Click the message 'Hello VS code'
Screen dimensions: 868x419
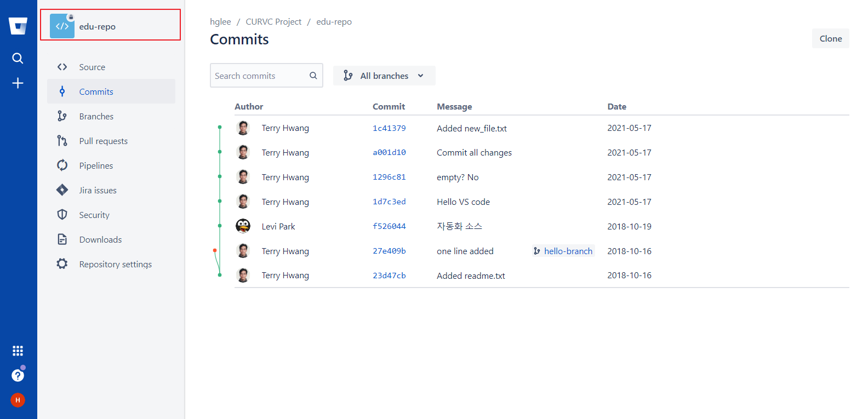(463, 202)
